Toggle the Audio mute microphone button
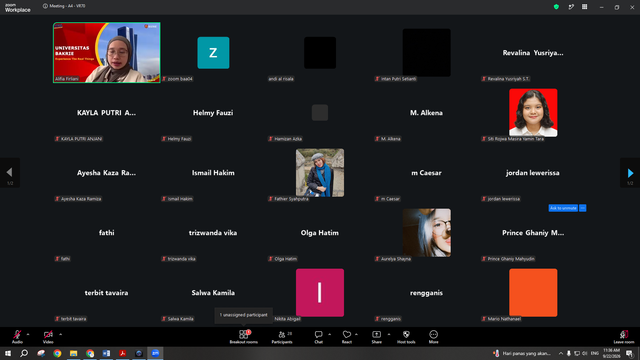Viewport: 640px width, 360px height. [17, 337]
